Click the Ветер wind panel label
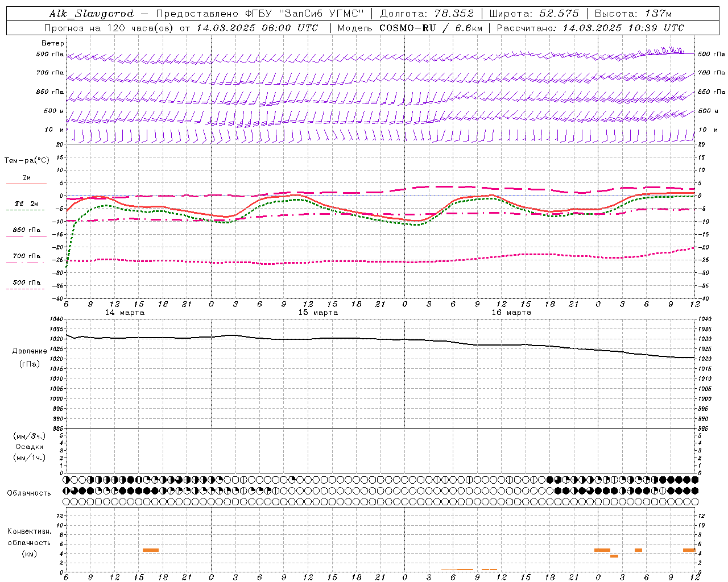Viewport: 728px width, 582px height. click(53, 43)
